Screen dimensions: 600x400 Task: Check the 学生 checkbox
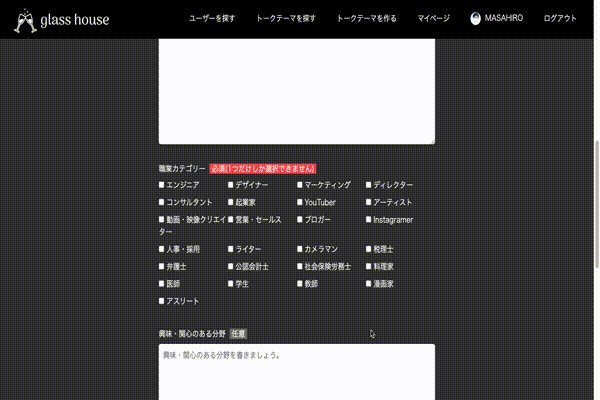pyautogui.click(x=230, y=284)
